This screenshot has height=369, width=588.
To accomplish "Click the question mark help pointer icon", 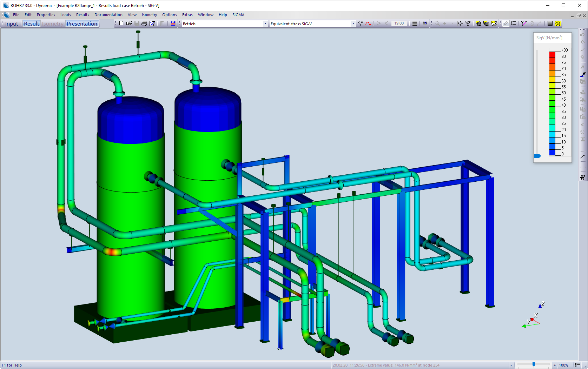I will [524, 24].
